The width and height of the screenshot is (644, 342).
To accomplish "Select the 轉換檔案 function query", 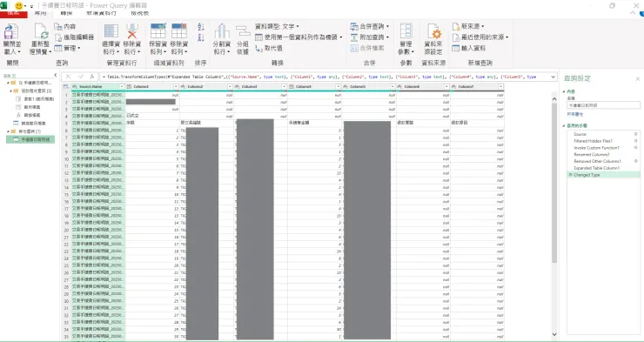I will click(x=29, y=116).
